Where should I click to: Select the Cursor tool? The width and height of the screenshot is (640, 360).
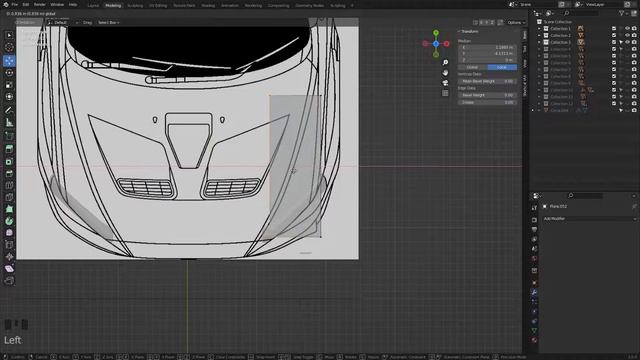pyautogui.click(x=9, y=47)
